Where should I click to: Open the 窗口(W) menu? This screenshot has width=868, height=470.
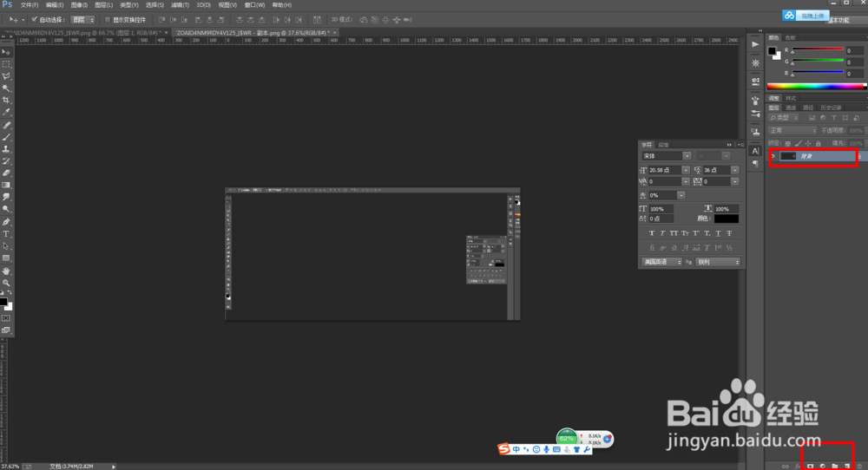254,5
